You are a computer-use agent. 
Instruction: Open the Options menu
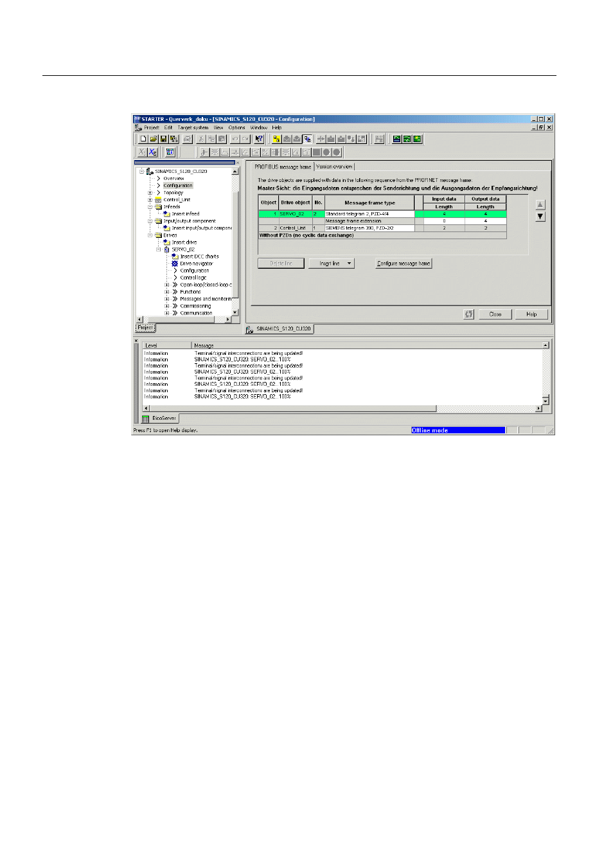tap(237, 128)
